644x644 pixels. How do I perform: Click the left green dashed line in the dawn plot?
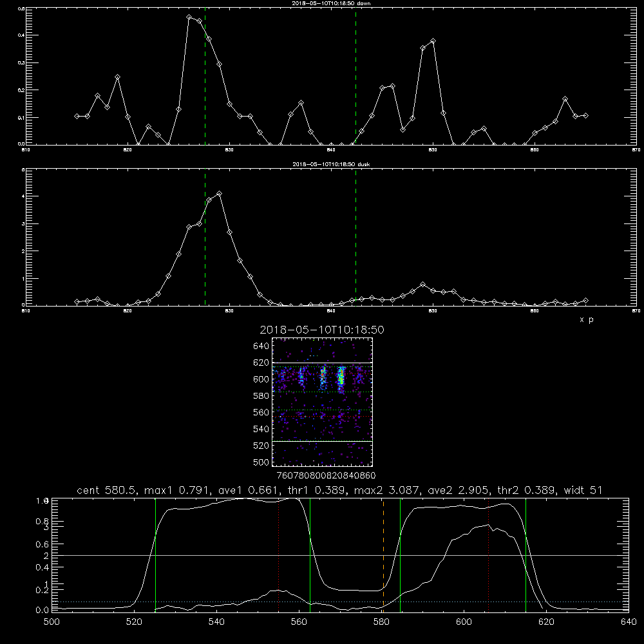pyautogui.click(x=205, y=76)
